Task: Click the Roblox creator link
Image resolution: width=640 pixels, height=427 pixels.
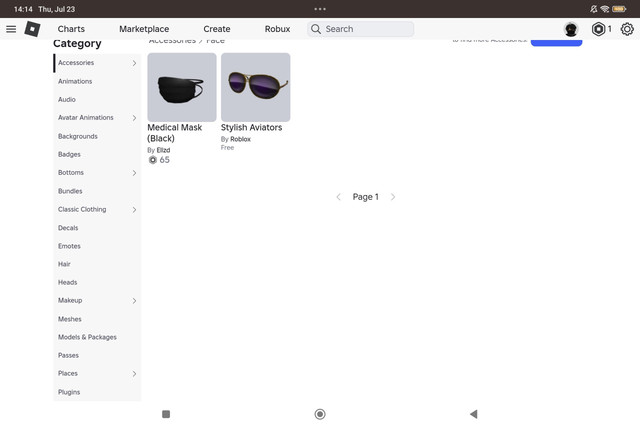Action: 240,139
